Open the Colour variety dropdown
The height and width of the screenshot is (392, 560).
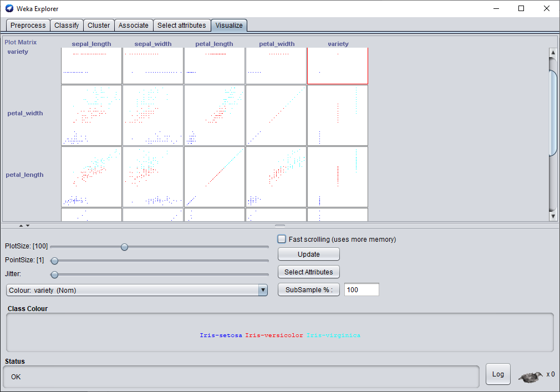pyautogui.click(x=137, y=290)
